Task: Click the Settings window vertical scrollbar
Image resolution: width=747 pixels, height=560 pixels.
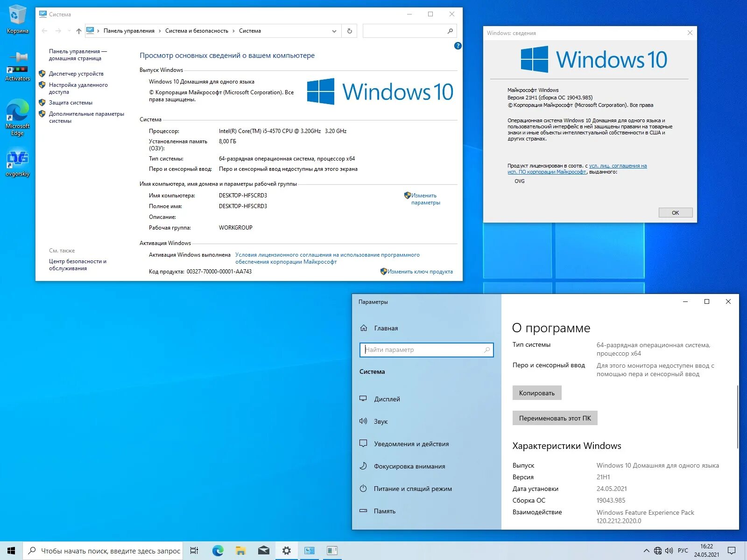Action: coord(737,417)
